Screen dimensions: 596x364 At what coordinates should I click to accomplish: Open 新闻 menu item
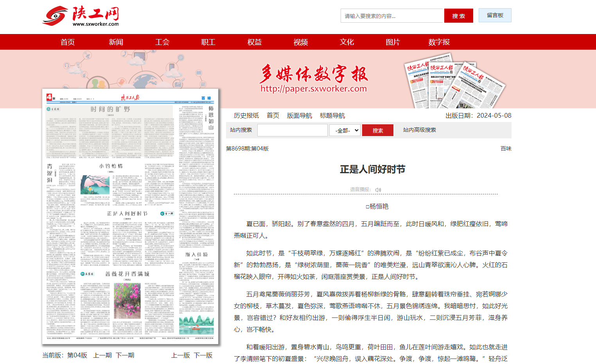click(116, 42)
